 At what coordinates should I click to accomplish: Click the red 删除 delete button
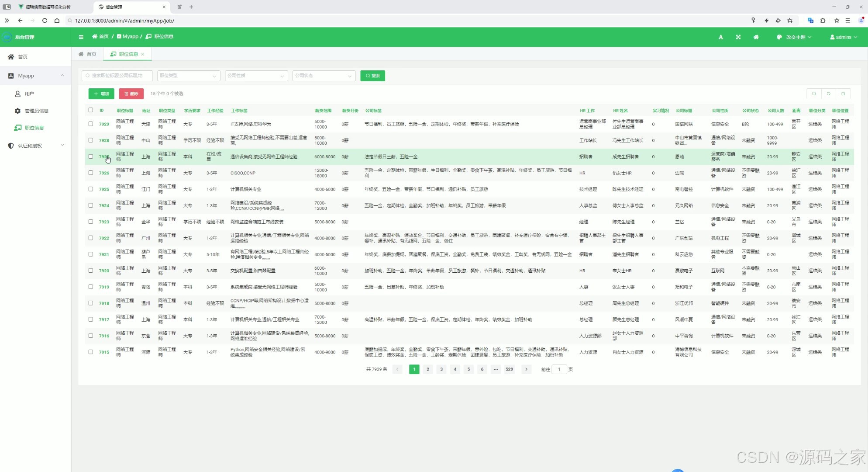tap(131, 94)
